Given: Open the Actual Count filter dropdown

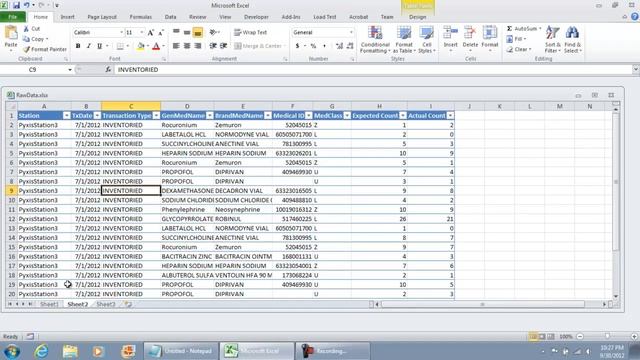Looking at the screenshot, I should click(450, 116).
